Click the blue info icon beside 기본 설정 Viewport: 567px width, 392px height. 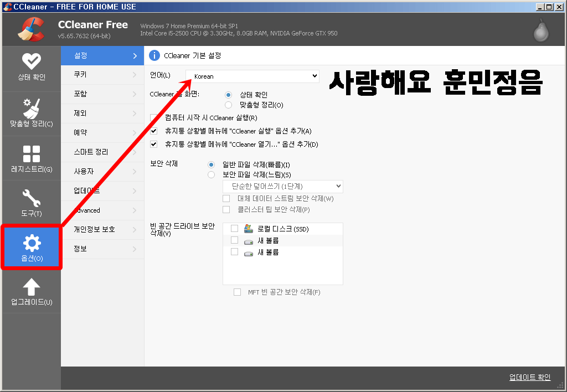pos(154,56)
